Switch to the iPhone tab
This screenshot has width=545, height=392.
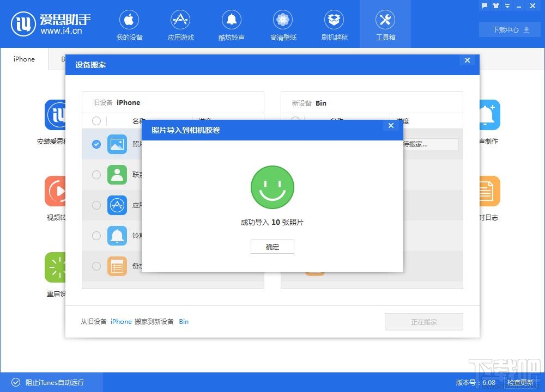(23, 59)
